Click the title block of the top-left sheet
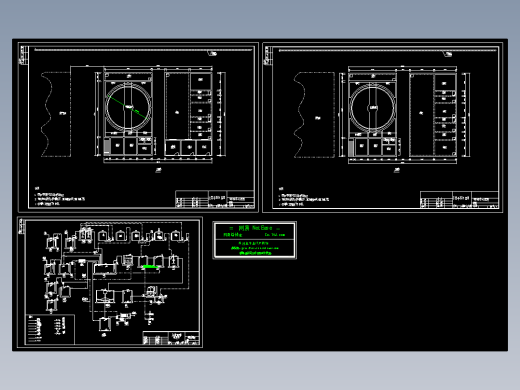The height and width of the screenshot is (390, 520). 215,199
